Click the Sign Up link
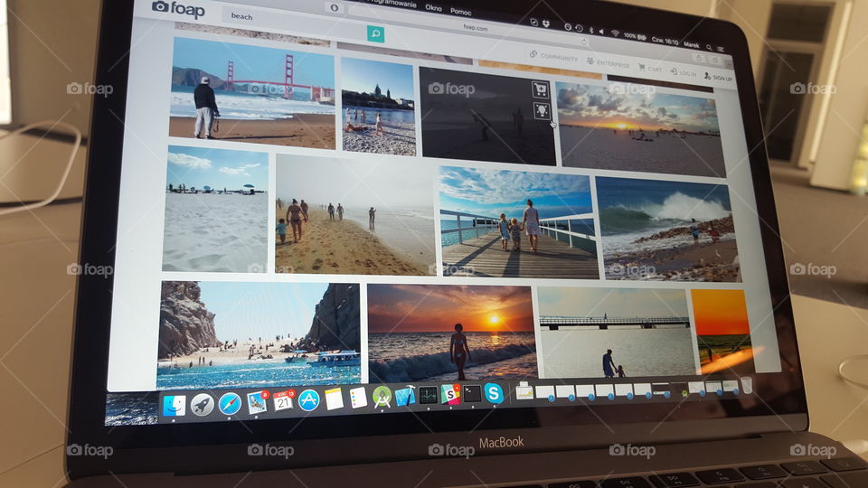 click(x=719, y=78)
